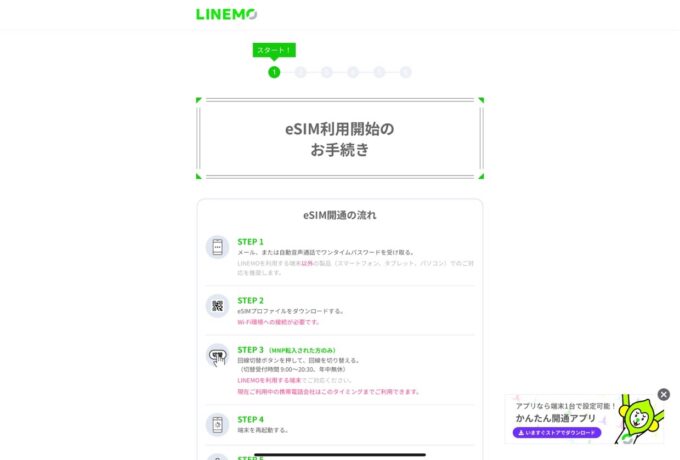Click the いますぐストアでダウンロード button

pyautogui.click(x=557, y=433)
